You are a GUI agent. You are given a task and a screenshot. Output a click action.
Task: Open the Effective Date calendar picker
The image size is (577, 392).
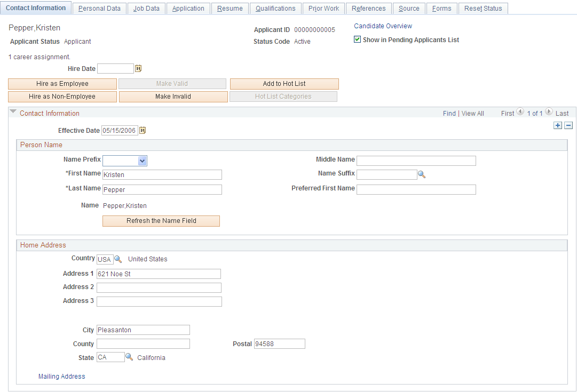coord(143,130)
